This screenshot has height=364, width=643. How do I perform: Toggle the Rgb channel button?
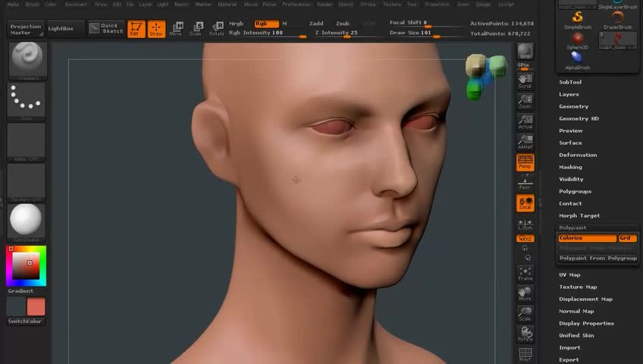(265, 24)
